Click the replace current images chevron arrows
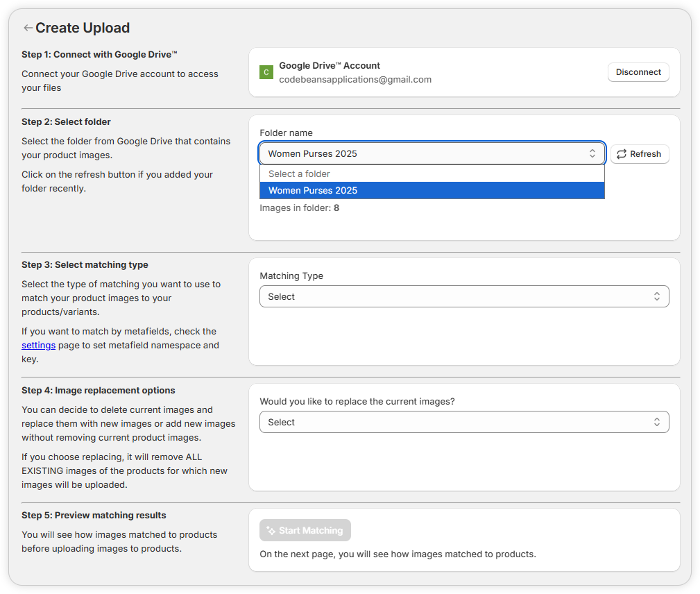700x594 pixels. coord(656,422)
